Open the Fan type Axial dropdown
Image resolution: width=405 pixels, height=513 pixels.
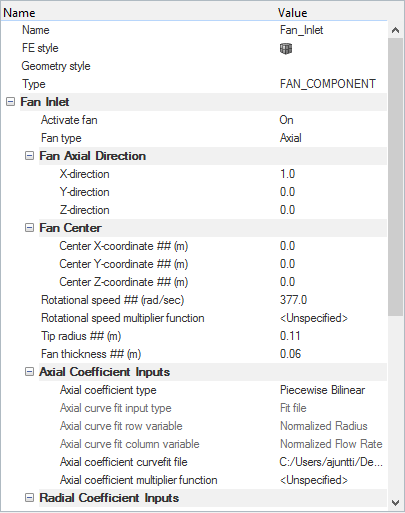tap(333, 138)
